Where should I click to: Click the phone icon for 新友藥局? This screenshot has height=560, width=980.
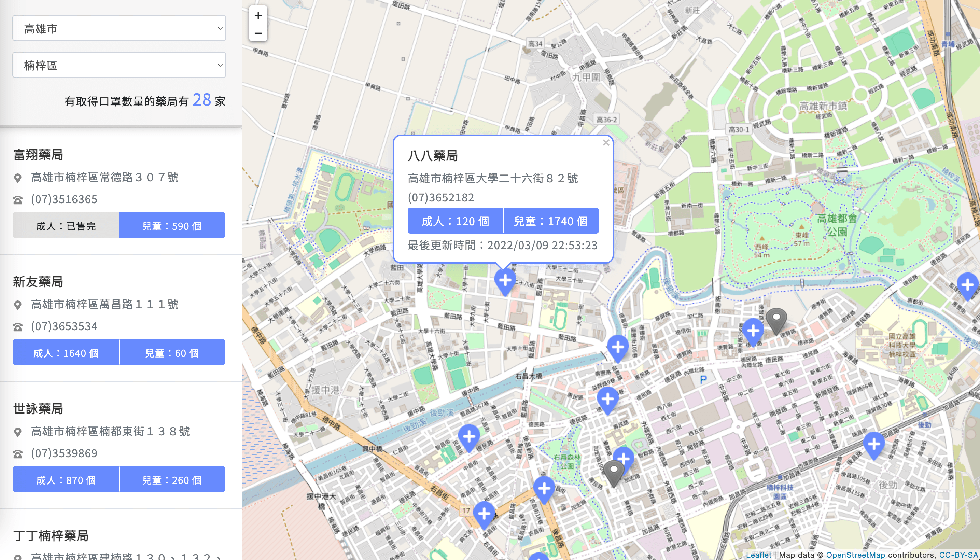18,327
